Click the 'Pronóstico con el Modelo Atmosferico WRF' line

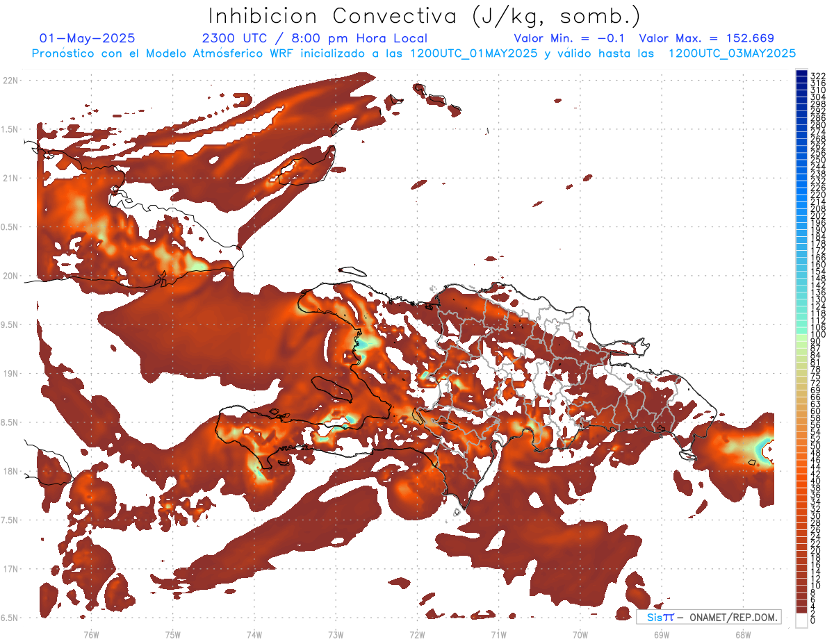pyautogui.click(x=414, y=53)
